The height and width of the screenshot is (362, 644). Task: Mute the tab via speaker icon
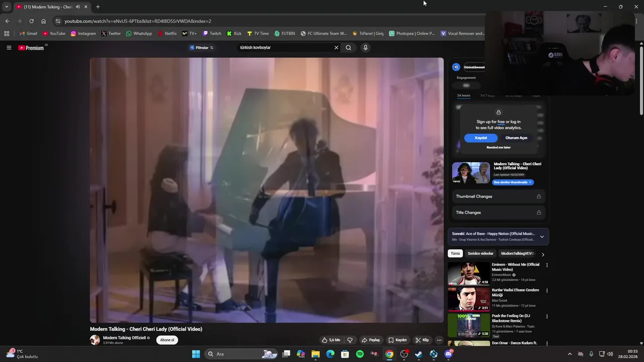(x=77, y=7)
